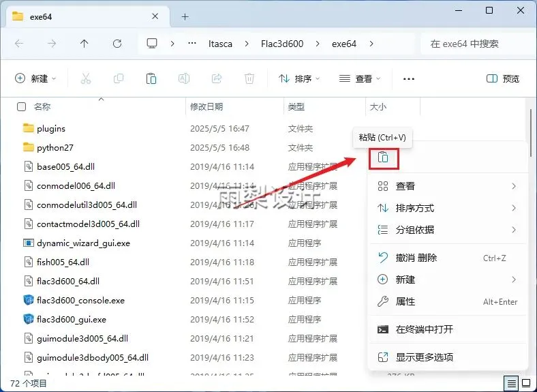This screenshot has height=392, width=537.
Task: Select file guimodule3dbody005_64.dll
Action: point(93,358)
